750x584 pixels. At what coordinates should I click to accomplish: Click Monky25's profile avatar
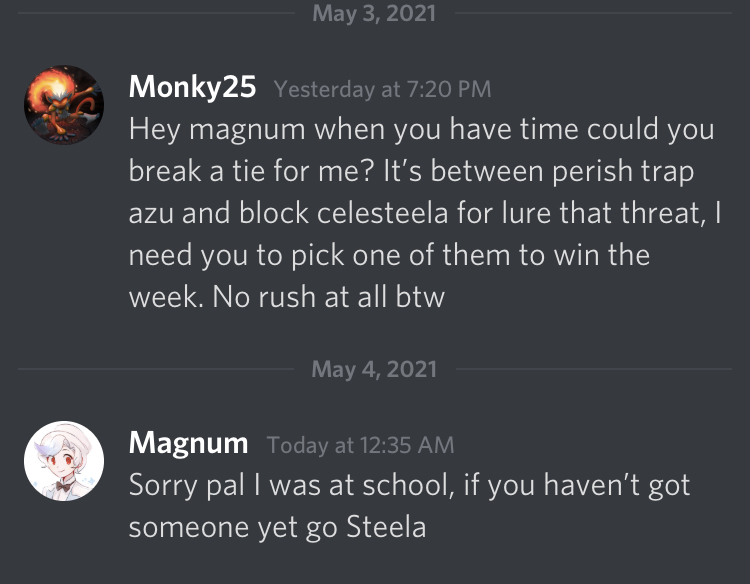[64, 105]
